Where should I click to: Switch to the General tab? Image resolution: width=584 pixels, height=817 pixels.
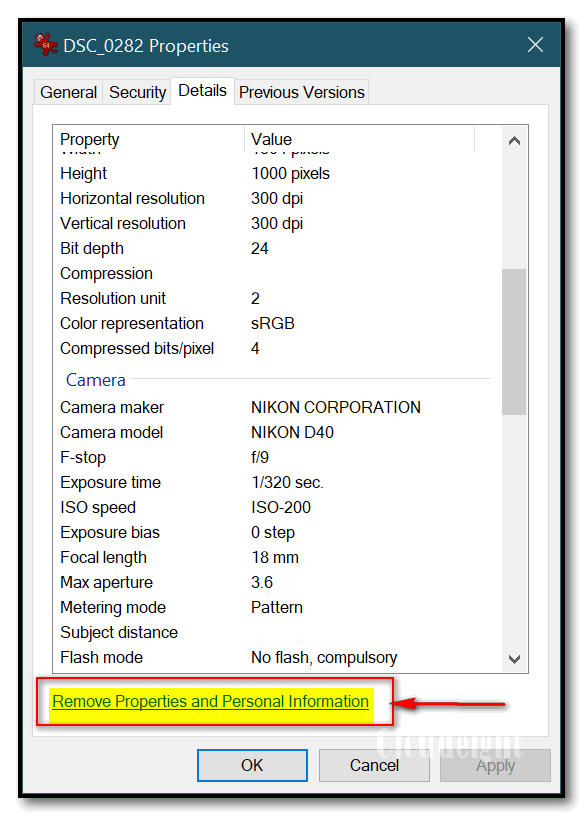[x=68, y=92]
